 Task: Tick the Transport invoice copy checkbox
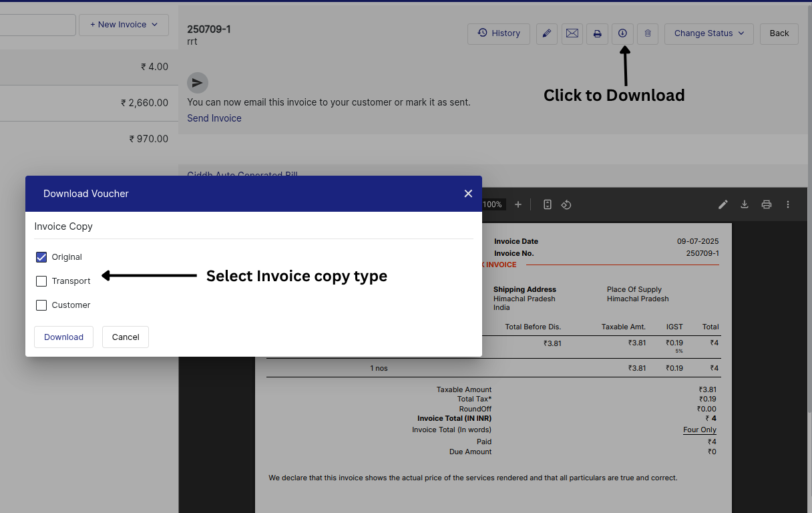41,281
